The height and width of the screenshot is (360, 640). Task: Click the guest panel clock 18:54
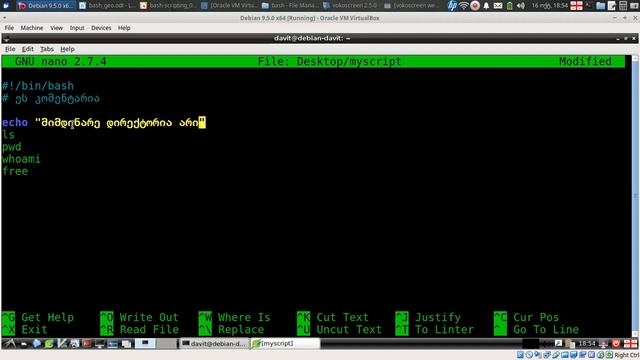click(587, 344)
